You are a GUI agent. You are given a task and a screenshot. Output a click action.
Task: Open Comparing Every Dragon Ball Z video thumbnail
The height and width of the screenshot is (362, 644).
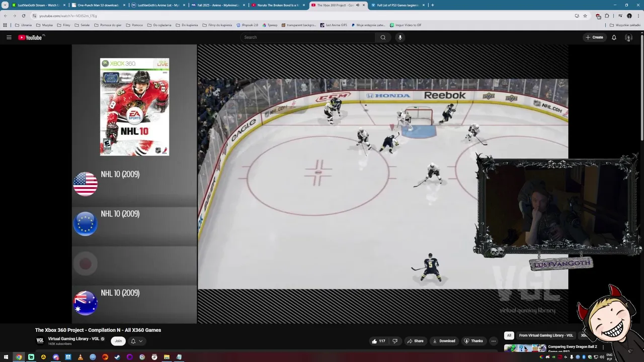tap(525, 348)
